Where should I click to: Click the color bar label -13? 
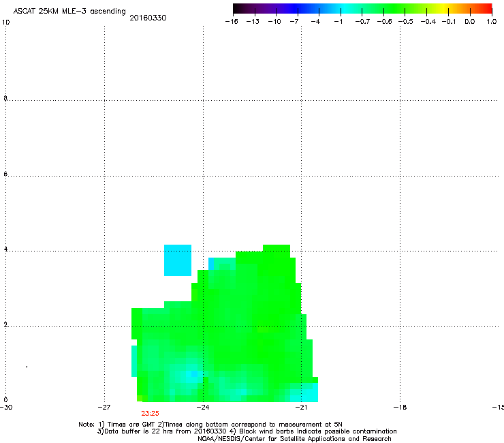(x=253, y=22)
